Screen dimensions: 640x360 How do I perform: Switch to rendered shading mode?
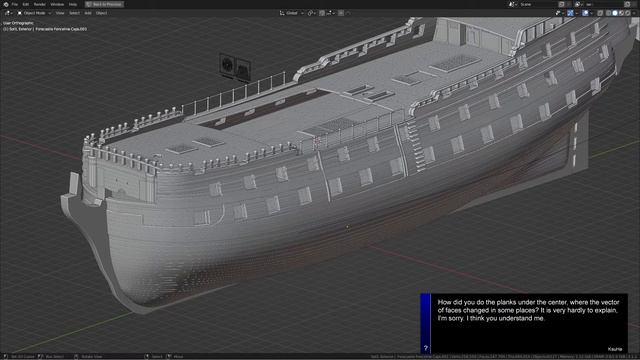pyautogui.click(x=627, y=13)
